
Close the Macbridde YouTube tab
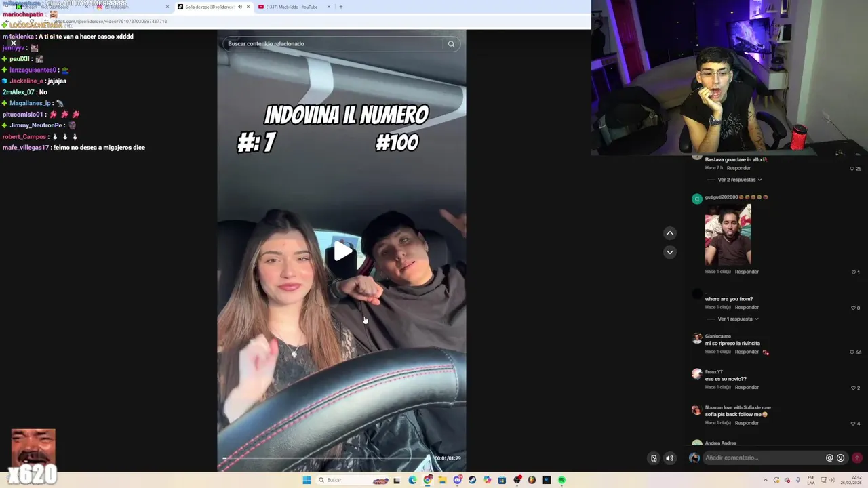click(x=329, y=7)
